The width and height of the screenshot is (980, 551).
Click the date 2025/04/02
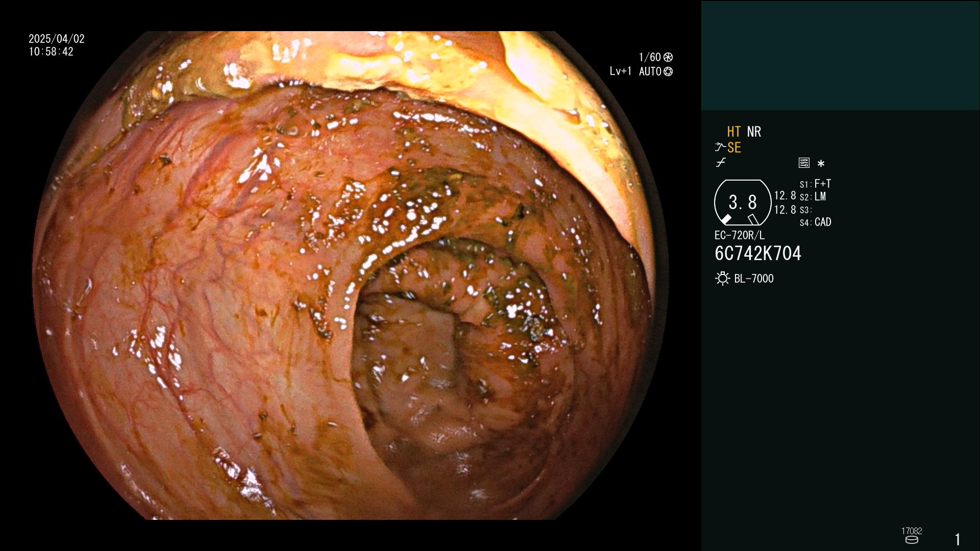(x=57, y=39)
